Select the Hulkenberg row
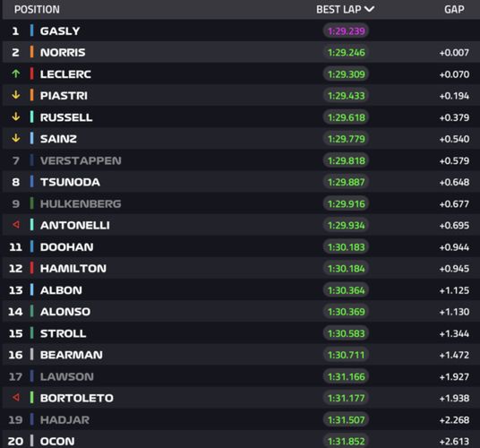Screen dimensions: 480x448 point(241,203)
